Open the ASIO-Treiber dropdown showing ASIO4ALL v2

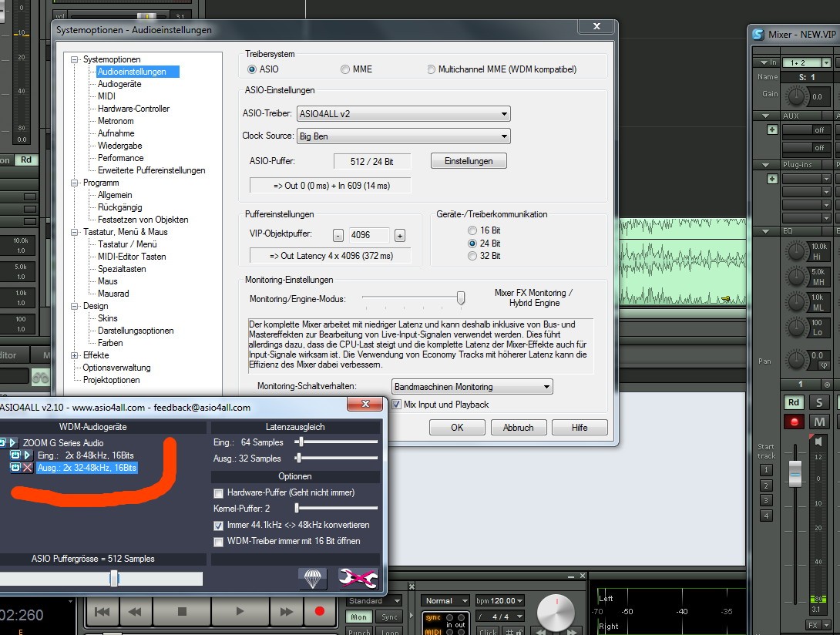click(403, 113)
